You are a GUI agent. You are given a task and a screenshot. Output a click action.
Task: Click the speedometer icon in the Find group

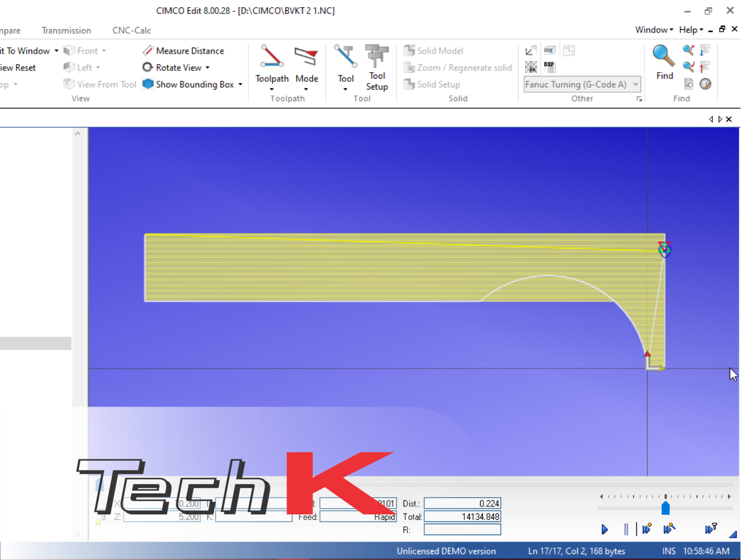click(705, 84)
